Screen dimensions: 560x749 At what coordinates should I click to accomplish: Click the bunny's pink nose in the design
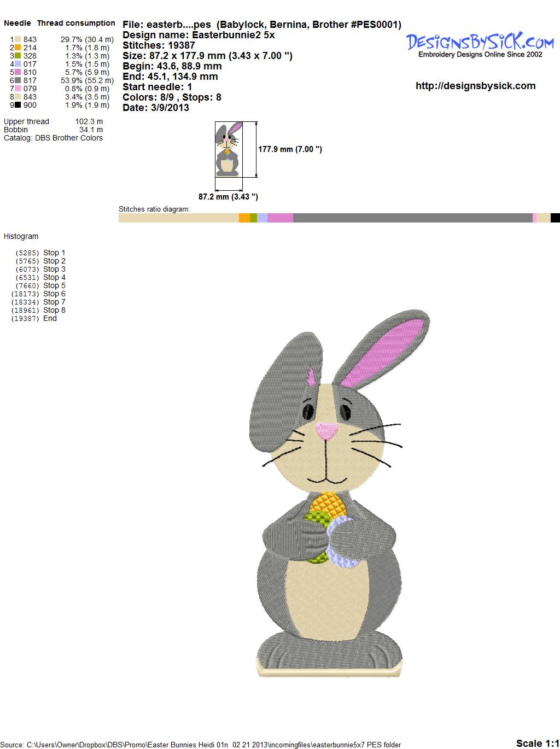[326, 431]
